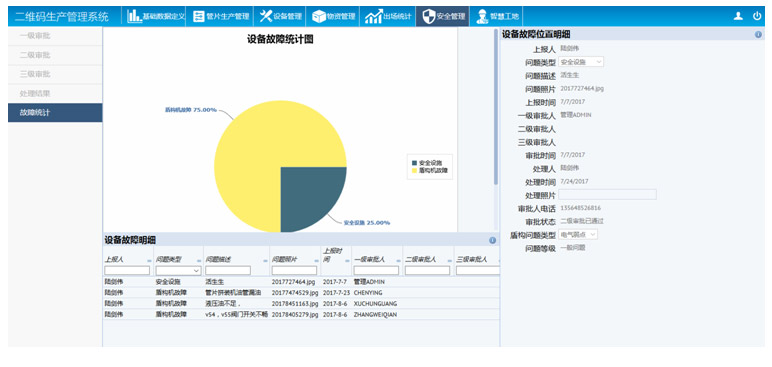
Task: Open the 出场统计 statistics menu
Action: point(387,16)
